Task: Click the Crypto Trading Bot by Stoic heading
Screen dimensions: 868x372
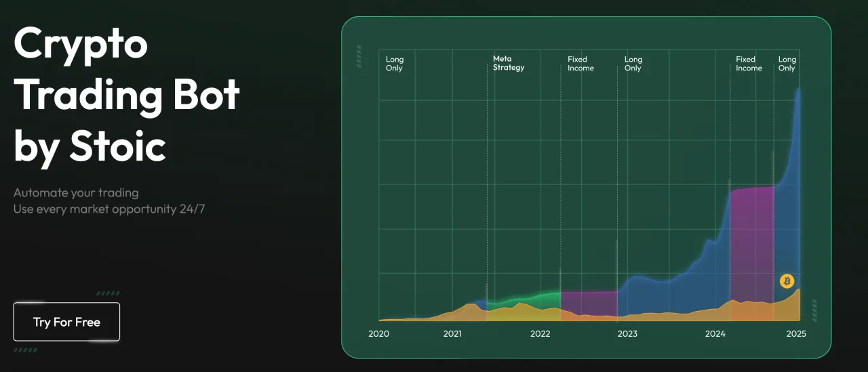Action: click(x=127, y=95)
